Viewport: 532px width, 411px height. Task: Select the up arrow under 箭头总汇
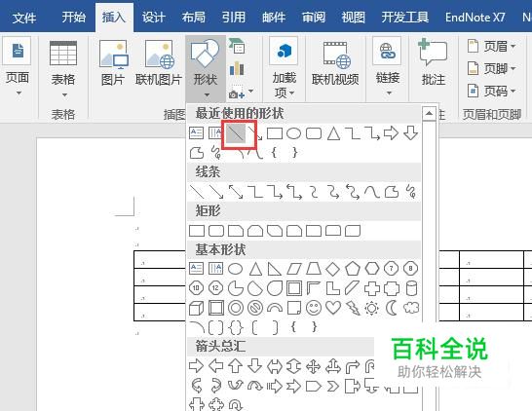[235, 366]
